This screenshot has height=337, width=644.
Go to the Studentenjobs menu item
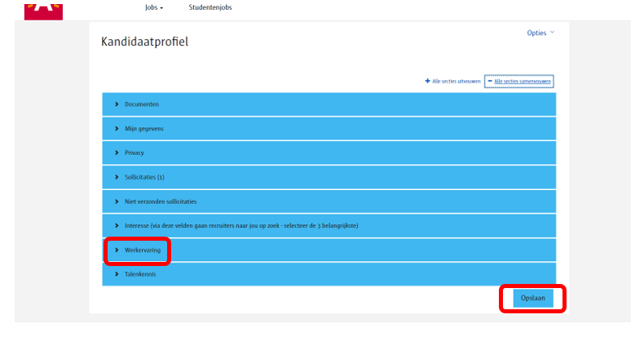(211, 8)
